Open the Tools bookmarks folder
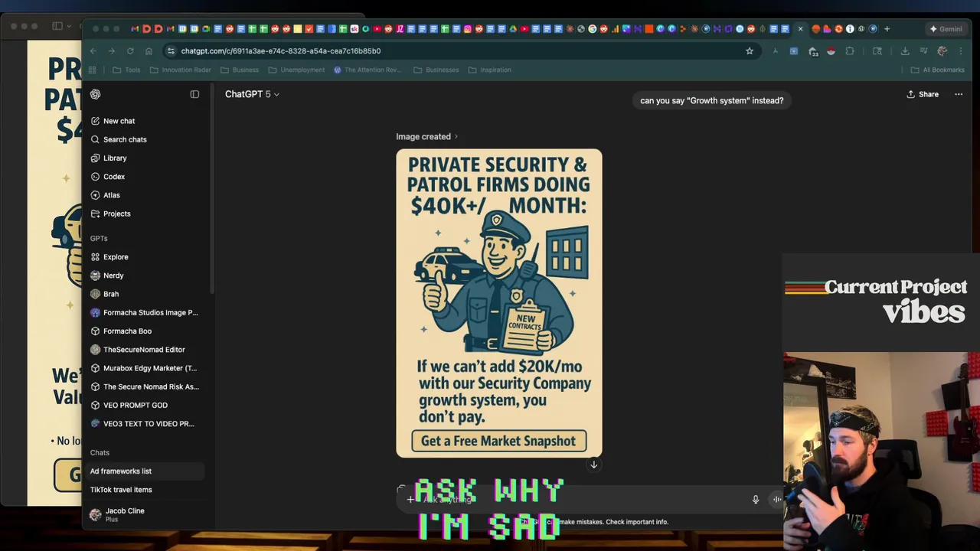980x551 pixels. point(126,70)
